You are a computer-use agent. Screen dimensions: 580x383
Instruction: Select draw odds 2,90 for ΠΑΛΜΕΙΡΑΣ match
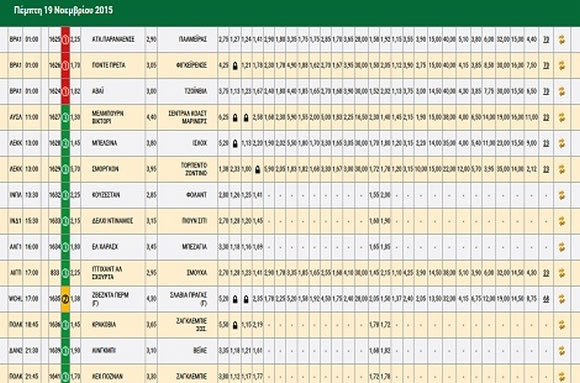(151, 39)
